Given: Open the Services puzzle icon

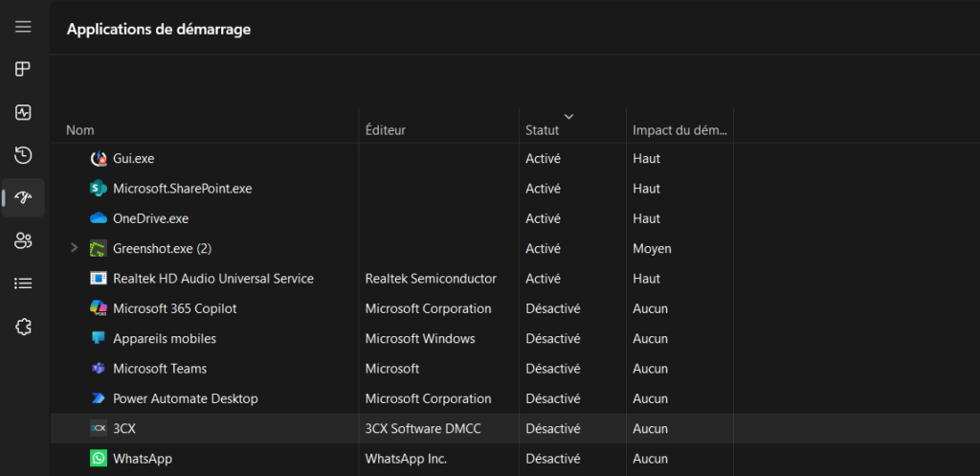Looking at the screenshot, I should click(24, 327).
